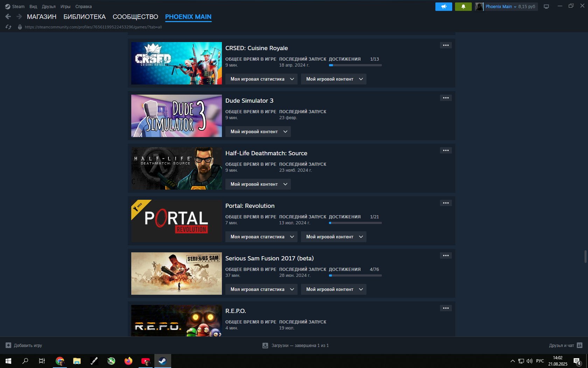Image resolution: width=588 pixels, height=368 pixels.
Task: Click CRSED's 1/13 achievements progress bar
Action: [355, 65]
